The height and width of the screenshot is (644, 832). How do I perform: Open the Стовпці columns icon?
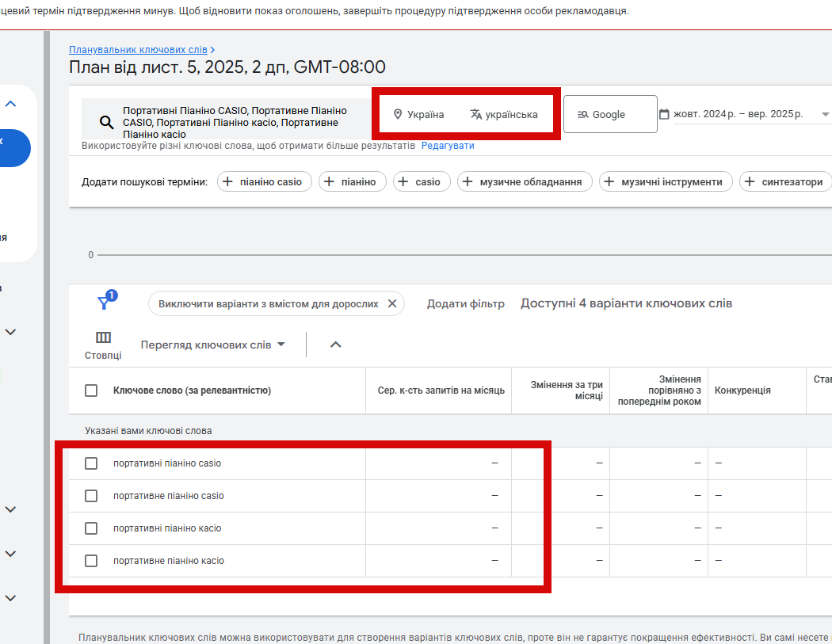pyautogui.click(x=103, y=337)
